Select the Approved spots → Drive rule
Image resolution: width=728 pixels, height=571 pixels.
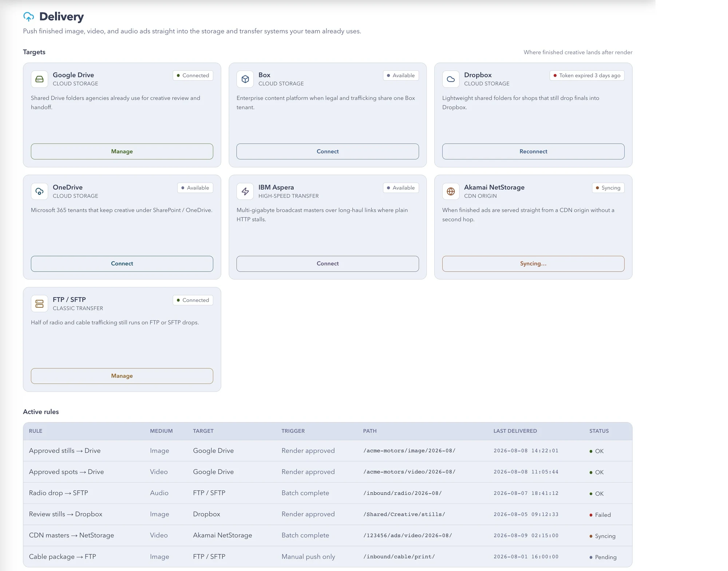328,472
